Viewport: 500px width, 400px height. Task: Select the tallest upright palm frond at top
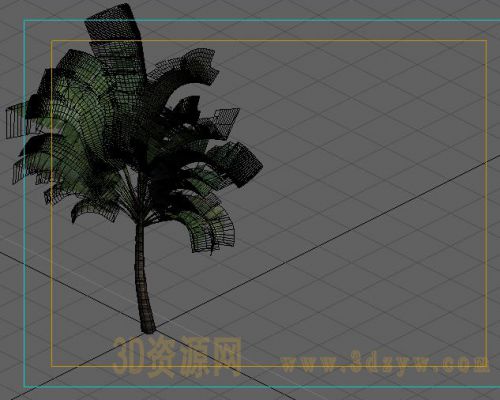[117, 43]
